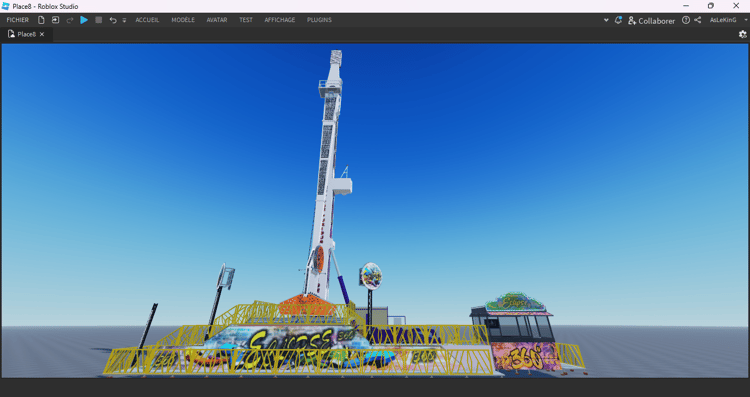
Task: Click the Stop square button
Action: tap(99, 20)
